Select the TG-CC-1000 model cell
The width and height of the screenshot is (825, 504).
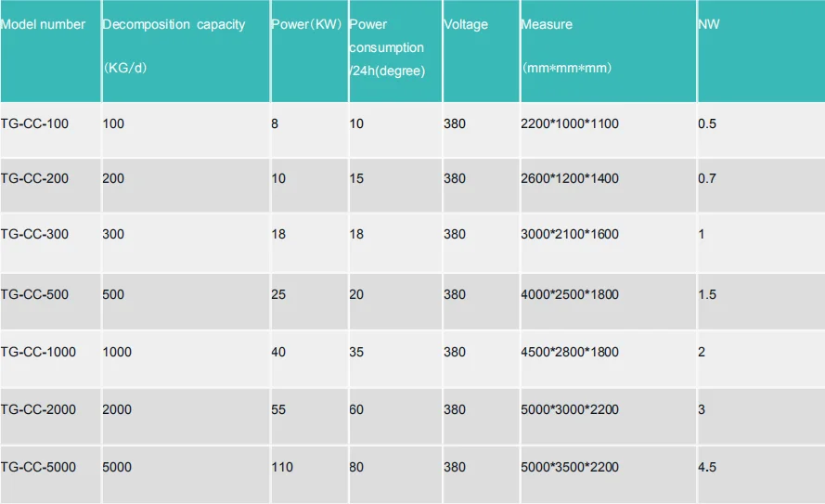(x=38, y=352)
